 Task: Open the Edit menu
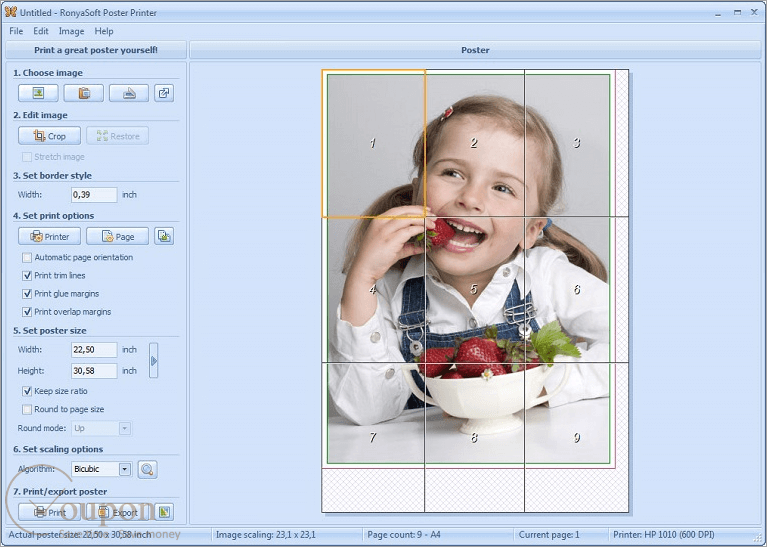point(41,31)
